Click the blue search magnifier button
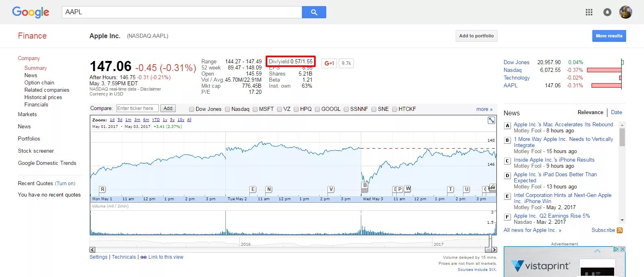644x277 pixels. pos(314,12)
